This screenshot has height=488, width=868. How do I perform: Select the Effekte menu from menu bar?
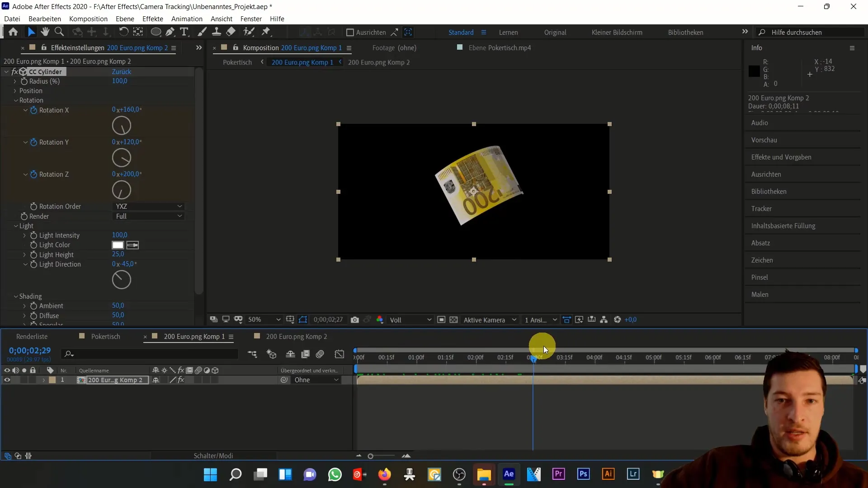tap(153, 19)
